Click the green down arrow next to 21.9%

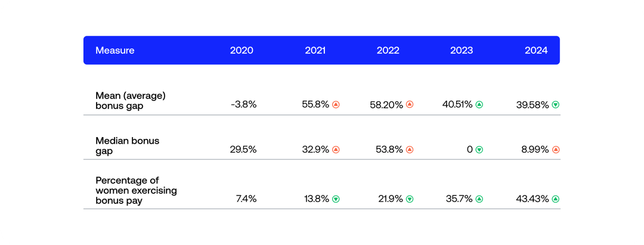coord(410,199)
